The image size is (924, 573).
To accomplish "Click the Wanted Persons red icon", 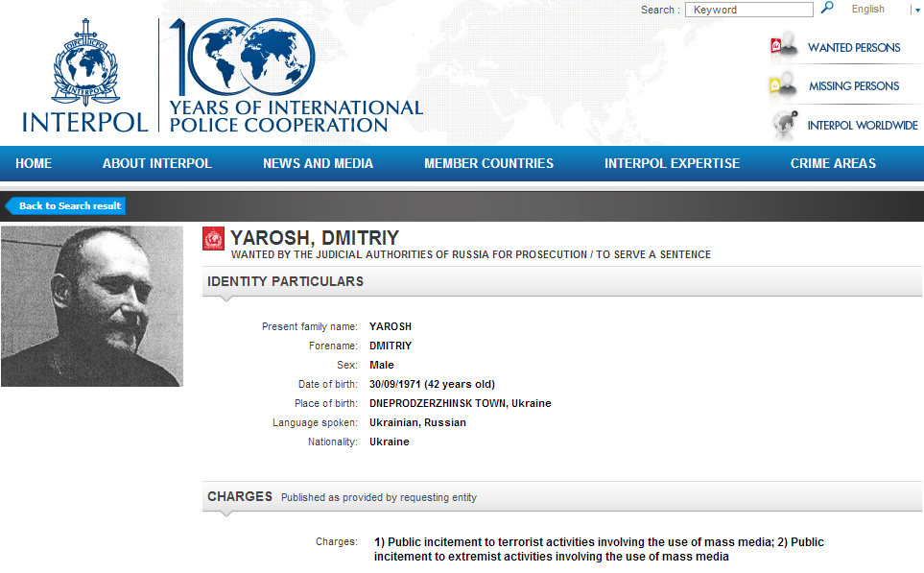I will 784,46.
